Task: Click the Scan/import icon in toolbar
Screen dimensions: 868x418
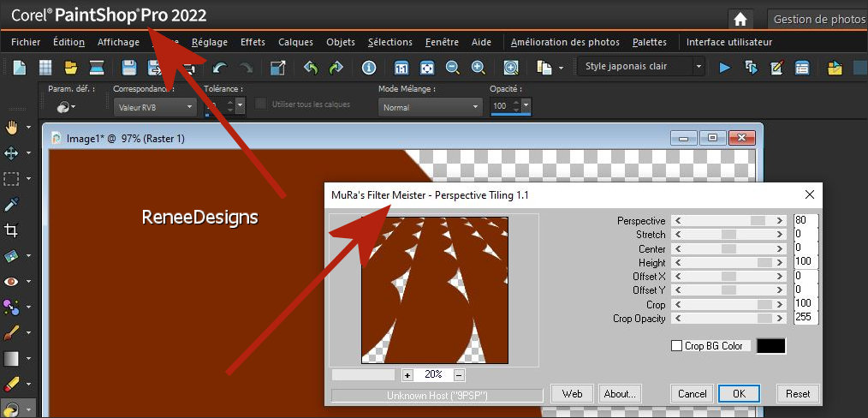Action: [97, 68]
